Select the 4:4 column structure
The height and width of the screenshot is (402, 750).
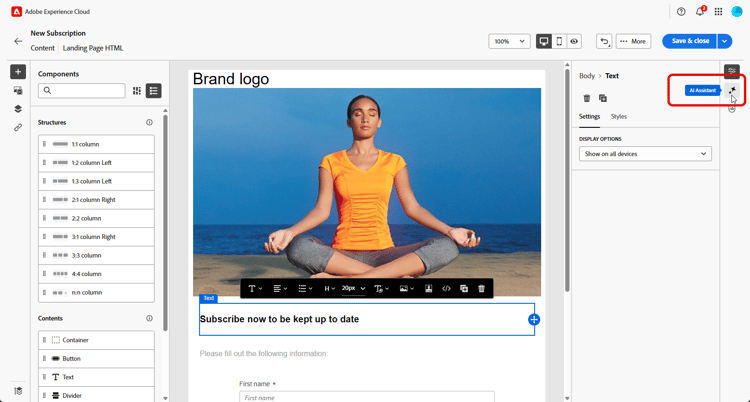(x=96, y=274)
